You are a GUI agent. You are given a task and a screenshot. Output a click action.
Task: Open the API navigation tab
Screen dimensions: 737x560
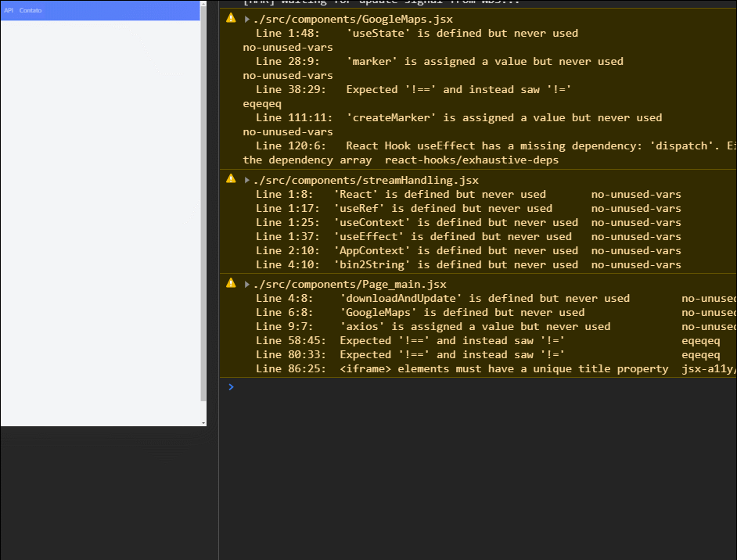tap(7, 10)
